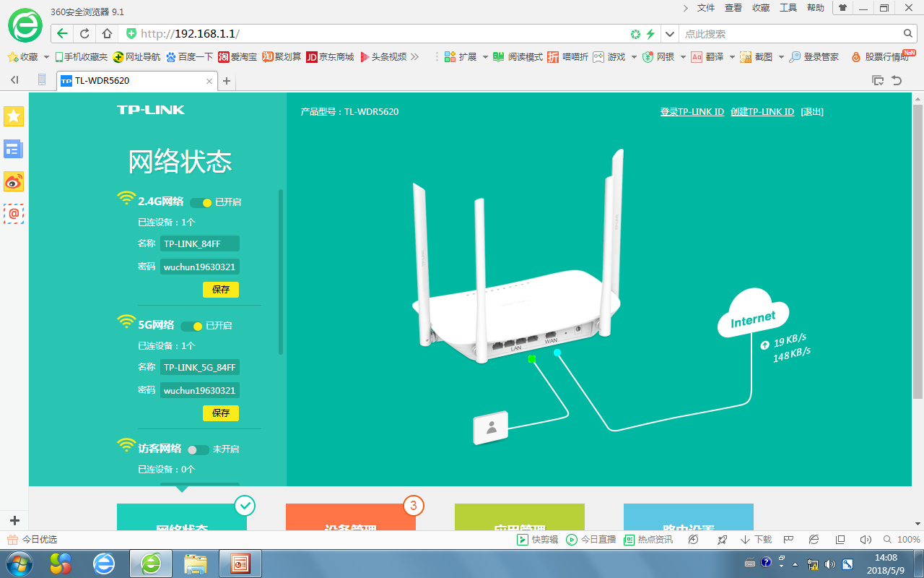The height and width of the screenshot is (578, 924).
Task: Open the mail @ sidebar icon
Action: coord(14,214)
